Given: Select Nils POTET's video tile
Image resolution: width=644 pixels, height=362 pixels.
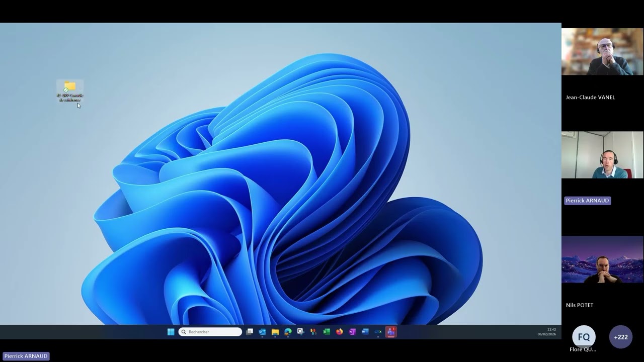Looking at the screenshot, I should click(602, 259).
